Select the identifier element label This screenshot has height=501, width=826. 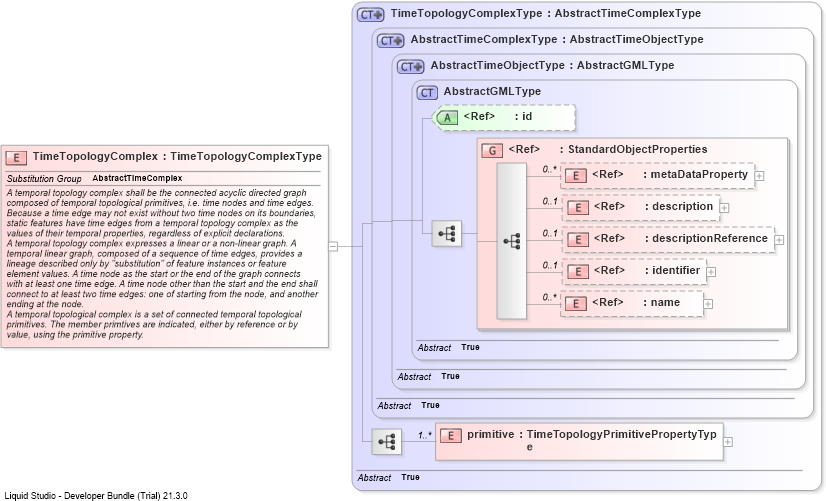coord(647,270)
